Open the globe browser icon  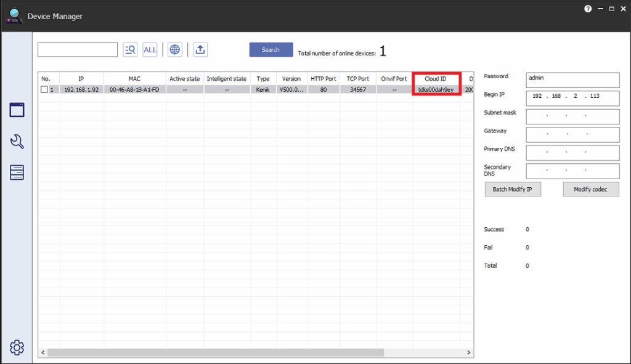[175, 50]
